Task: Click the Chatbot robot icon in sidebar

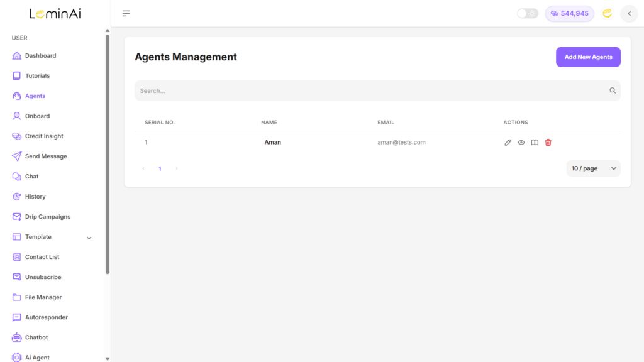Action: [16, 337]
